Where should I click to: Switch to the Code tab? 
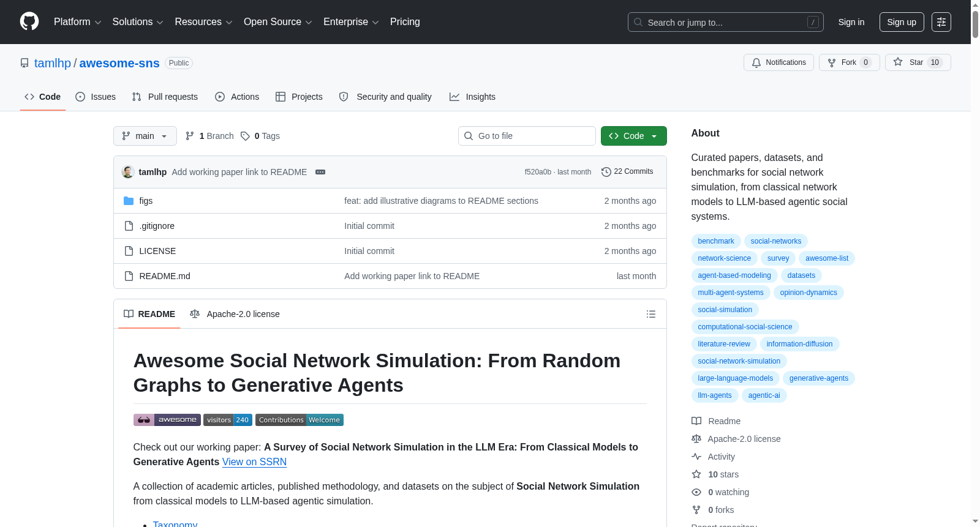[43, 97]
